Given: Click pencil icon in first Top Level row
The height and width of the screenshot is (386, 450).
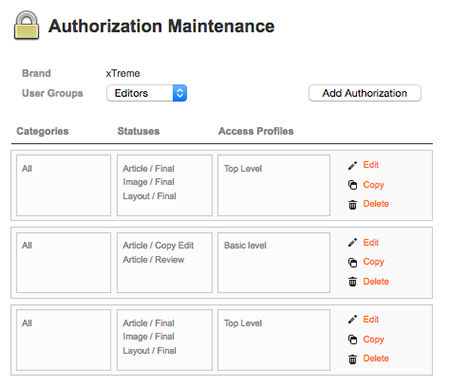Looking at the screenshot, I should point(352,165).
